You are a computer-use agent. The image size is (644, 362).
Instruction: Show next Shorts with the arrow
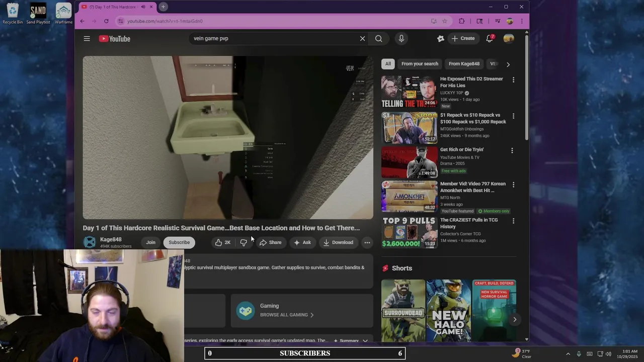pyautogui.click(x=514, y=319)
